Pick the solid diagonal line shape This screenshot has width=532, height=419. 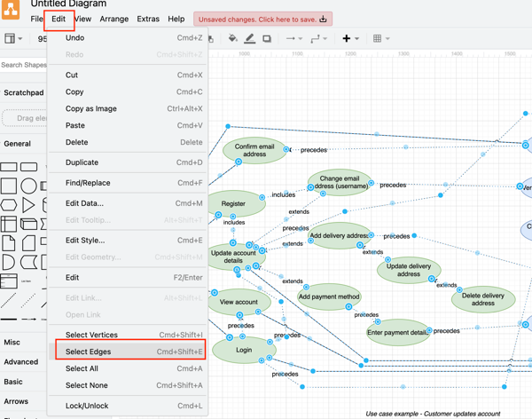9,300
